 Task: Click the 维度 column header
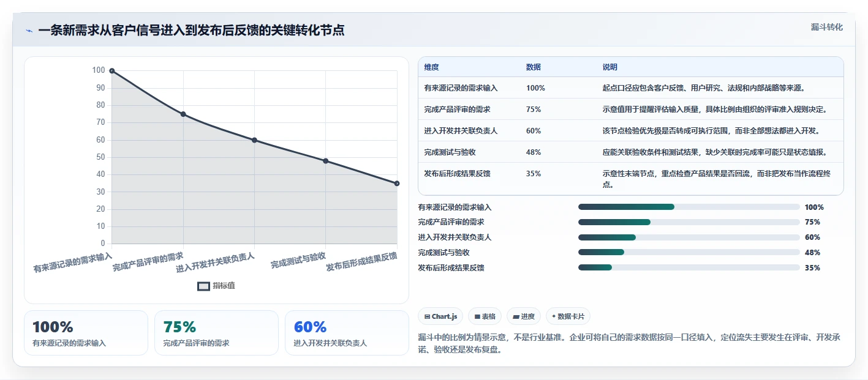[431, 67]
